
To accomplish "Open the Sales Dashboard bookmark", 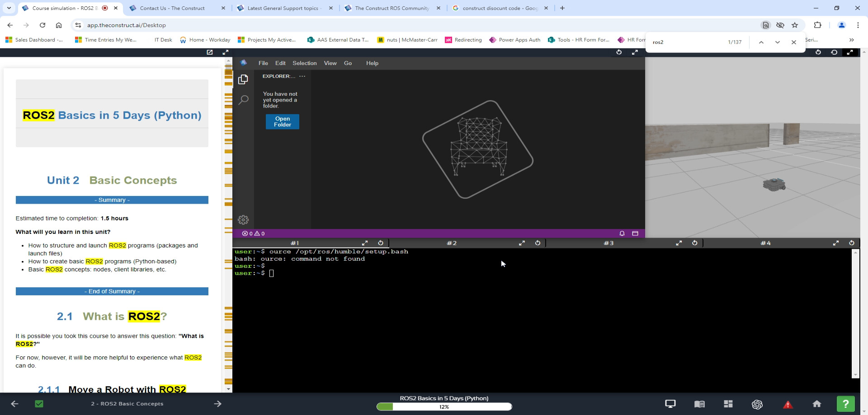I will [x=34, y=40].
